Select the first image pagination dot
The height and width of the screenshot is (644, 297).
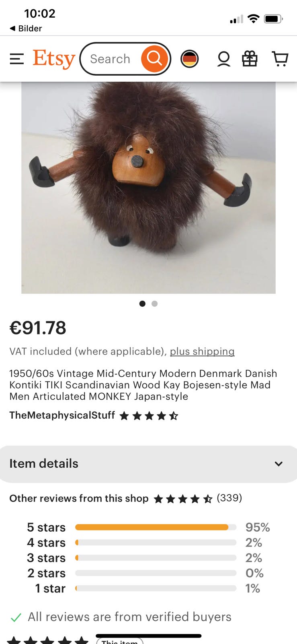click(142, 303)
